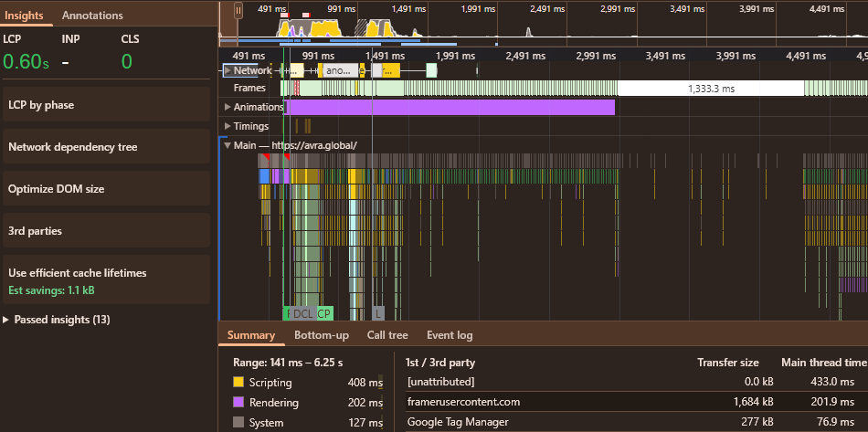Viewport: 868px width, 432px height.
Task: Click the left overview range handle
Action: pos(238,9)
